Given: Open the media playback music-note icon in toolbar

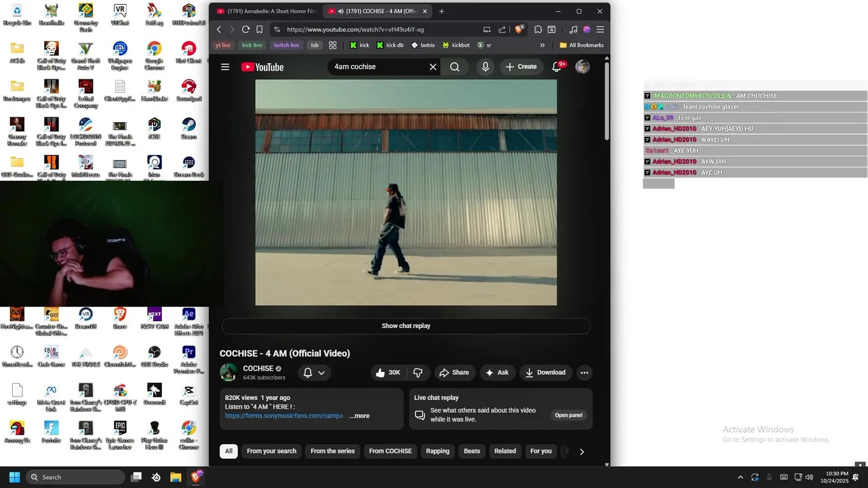Looking at the screenshot, I should tap(574, 29).
